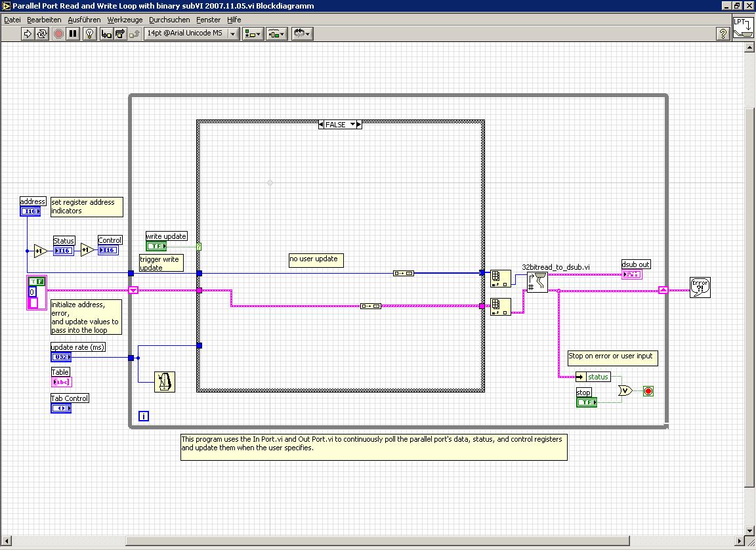The width and height of the screenshot is (756, 550).
Task: Click the Wait Until Next ms metronome
Action: click(165, 382)
